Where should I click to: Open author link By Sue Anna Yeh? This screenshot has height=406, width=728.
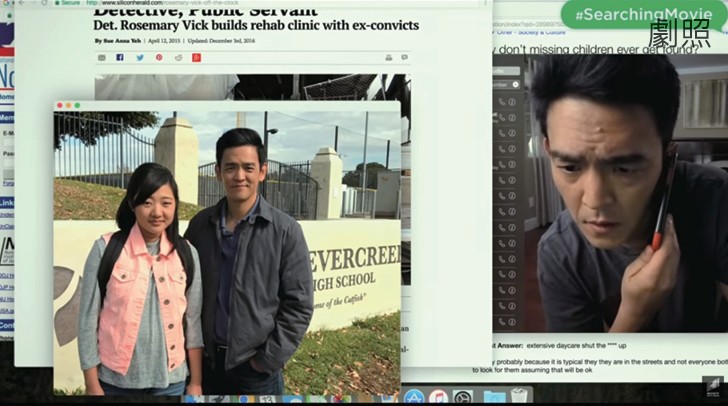118,41
